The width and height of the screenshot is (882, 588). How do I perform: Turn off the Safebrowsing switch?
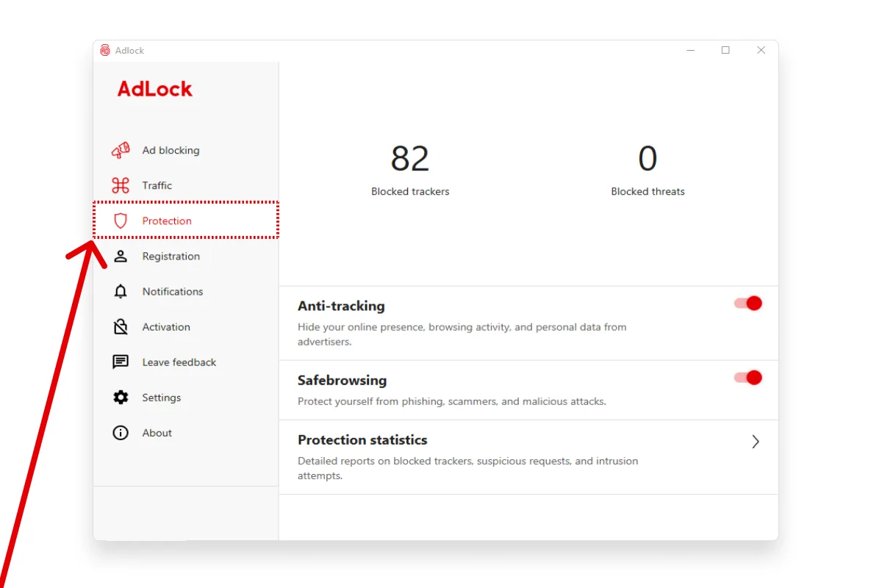[748, 377]
